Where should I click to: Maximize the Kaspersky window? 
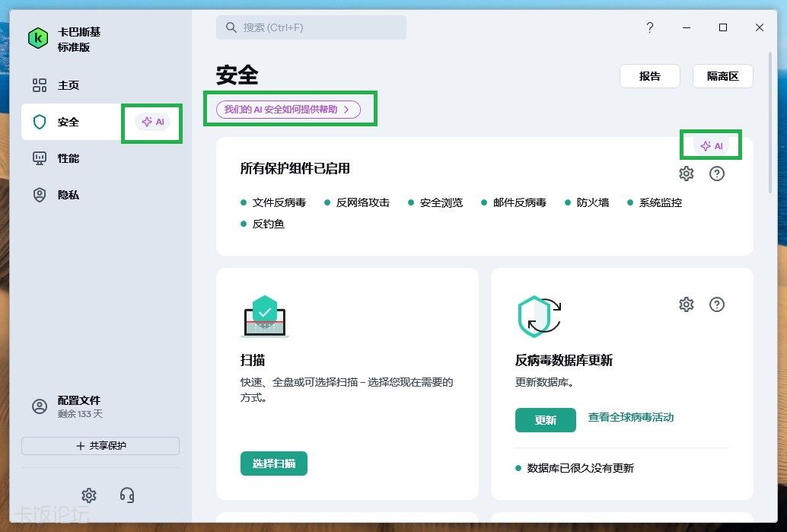pos(723,27)
